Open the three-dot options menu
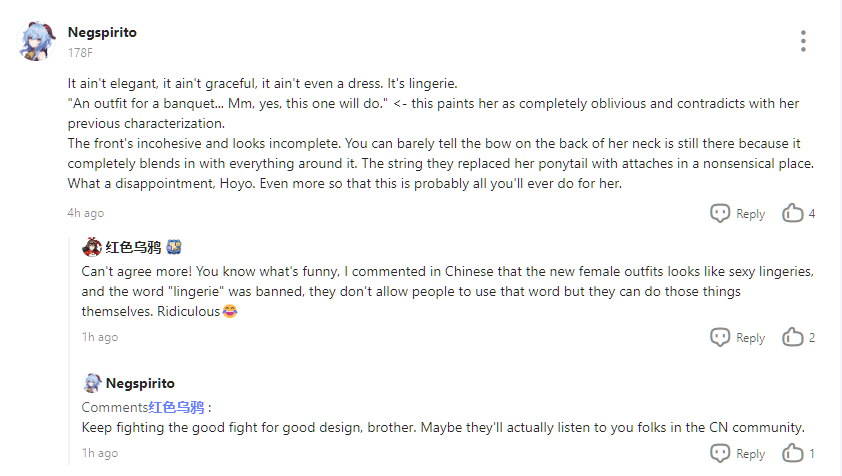Image resolution: width=842 pixels, height=476 pixels. [802, 41]
